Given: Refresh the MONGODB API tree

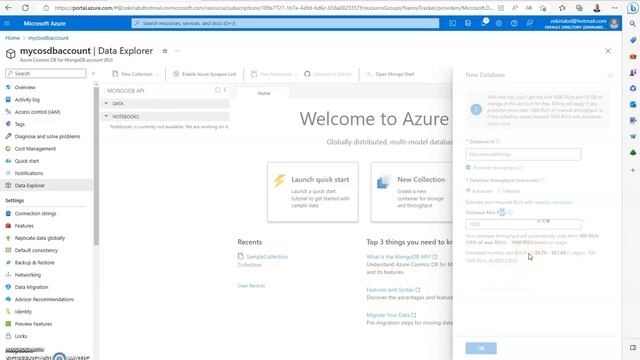Looking at the screenshot, I should [218, 90].
